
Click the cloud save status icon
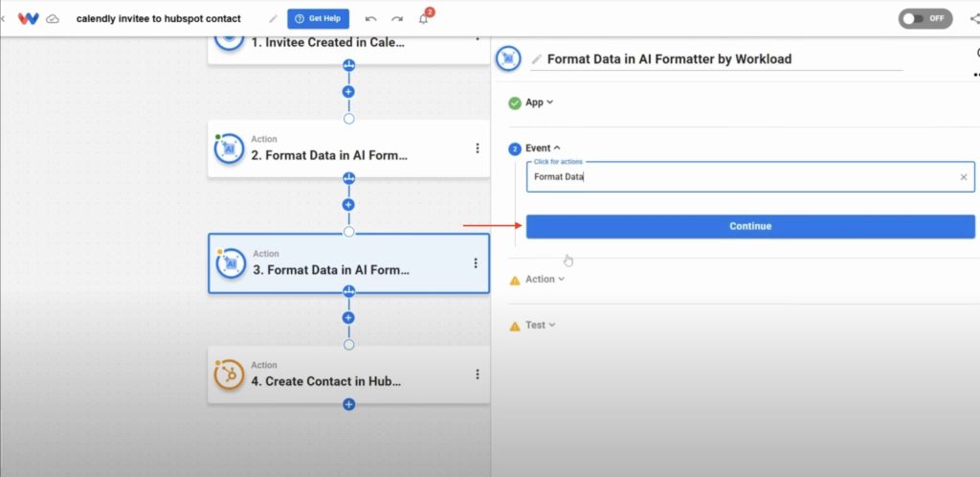click(x=54, y=19)
